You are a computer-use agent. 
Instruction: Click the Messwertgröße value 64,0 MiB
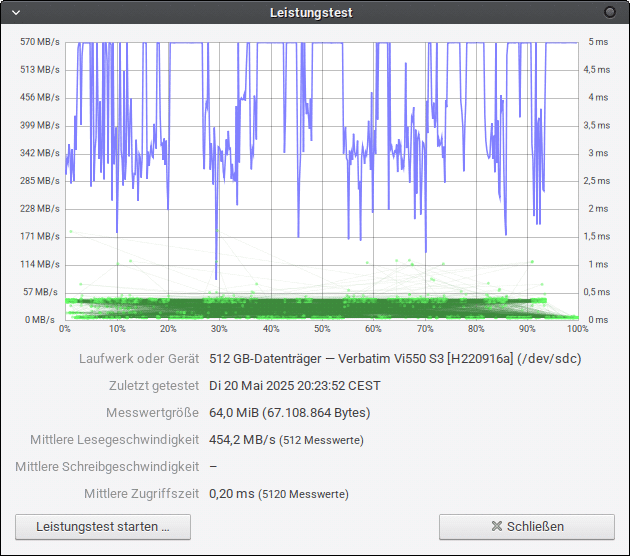(290, 413)
